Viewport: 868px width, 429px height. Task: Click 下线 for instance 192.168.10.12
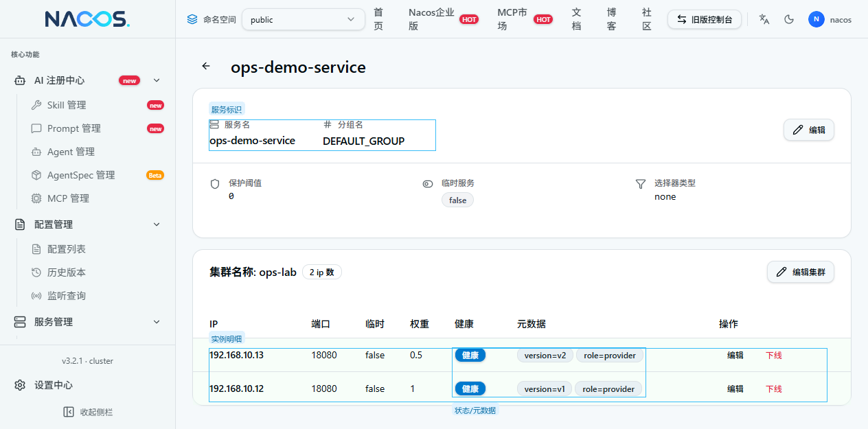(x=774, y=389)
